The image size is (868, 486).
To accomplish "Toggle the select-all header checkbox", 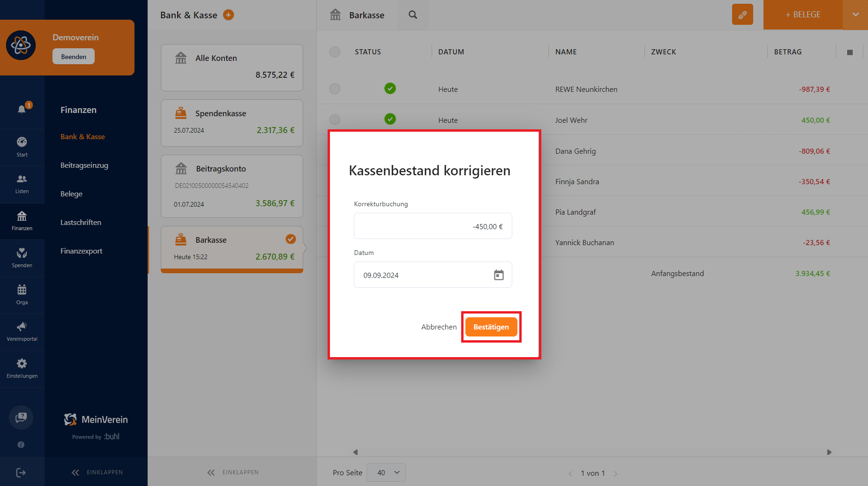I will point(335,52).
